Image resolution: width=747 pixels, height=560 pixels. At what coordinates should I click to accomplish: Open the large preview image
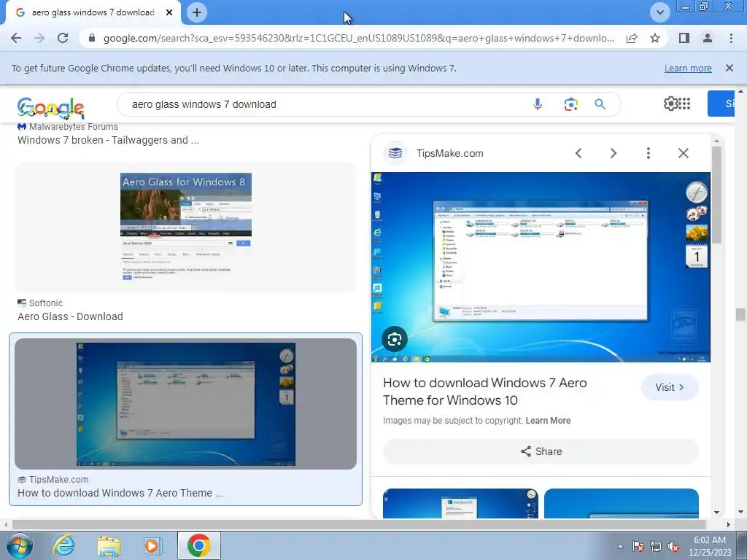541,267
